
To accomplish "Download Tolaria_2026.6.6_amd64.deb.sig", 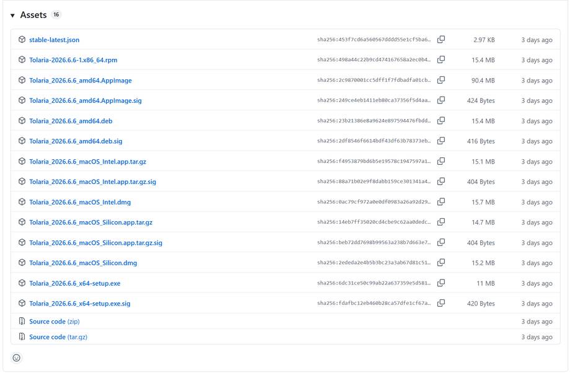I will (76, 141).
